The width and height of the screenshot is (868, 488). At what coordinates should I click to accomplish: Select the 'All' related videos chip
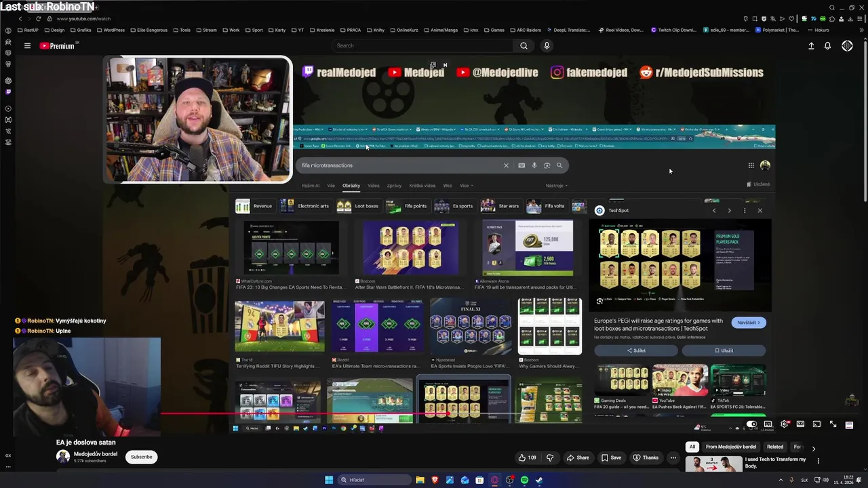point(692,447)
